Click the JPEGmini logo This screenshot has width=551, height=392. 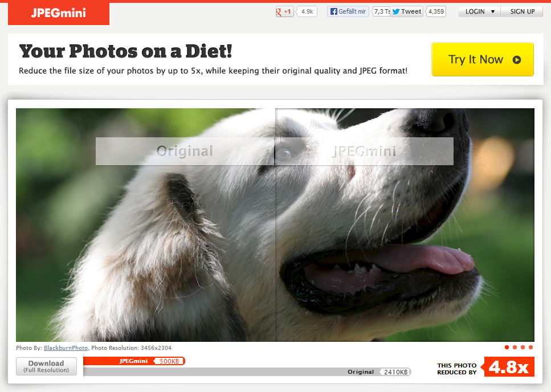[58, 13]
